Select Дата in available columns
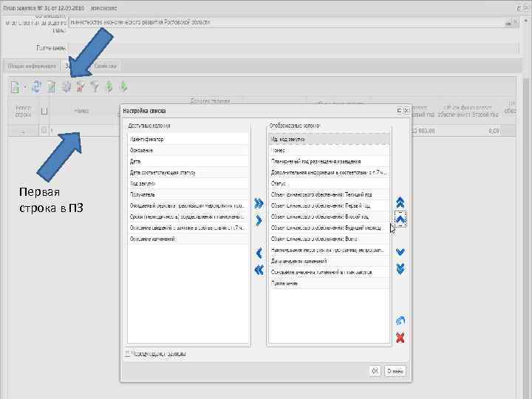 tap(188, 162)
